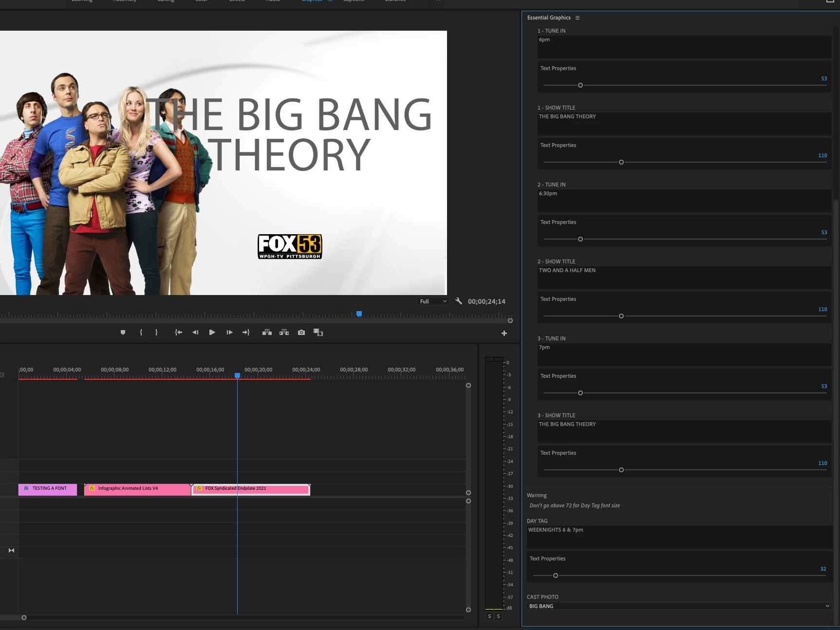Viewport: 840px width, 630px height.
Task: Click the timeline horizontal zoom scroll handle
Action: coord(24,617)
